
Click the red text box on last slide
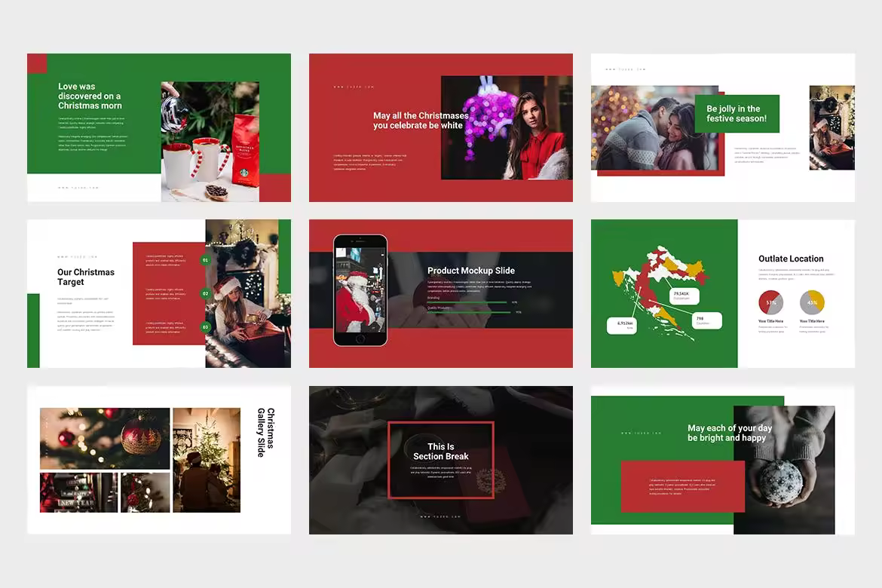pyautogui.click(x=682, y=486)
